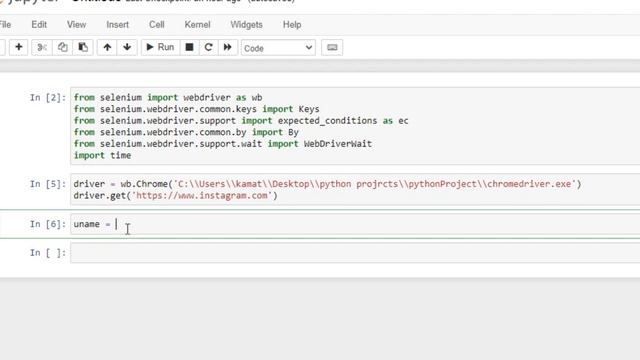Open the cell type Code dropdown
Screen dimensions: 640x360
click(278, 48)
